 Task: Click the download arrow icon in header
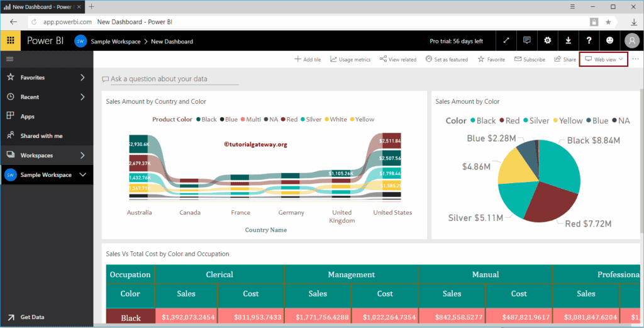(x=569, y=41)
